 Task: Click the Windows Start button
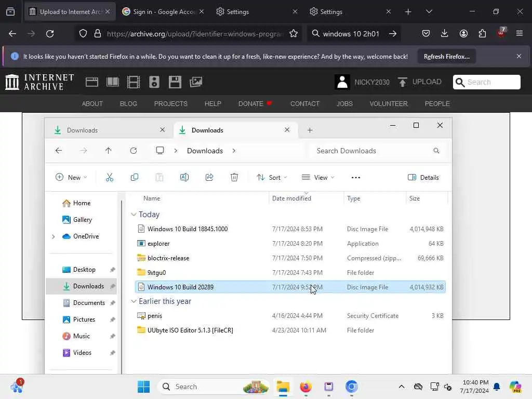pos(143,387)
